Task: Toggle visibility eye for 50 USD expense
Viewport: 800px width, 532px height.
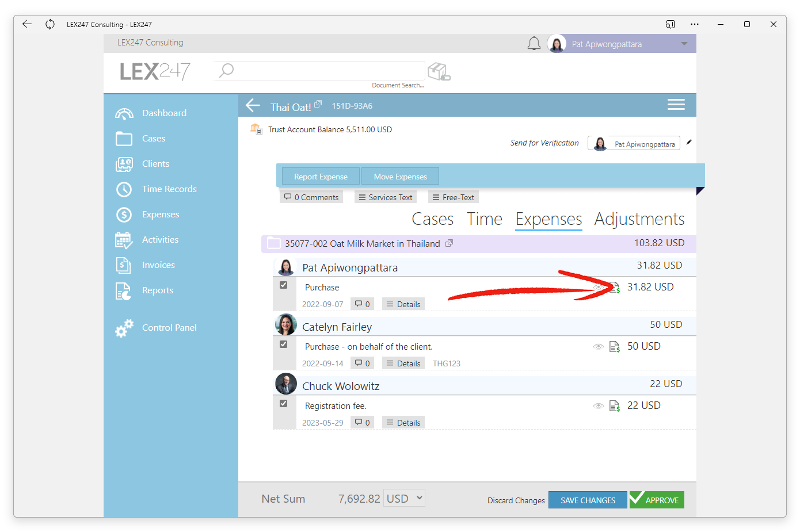Action: [x=599, y=346]
